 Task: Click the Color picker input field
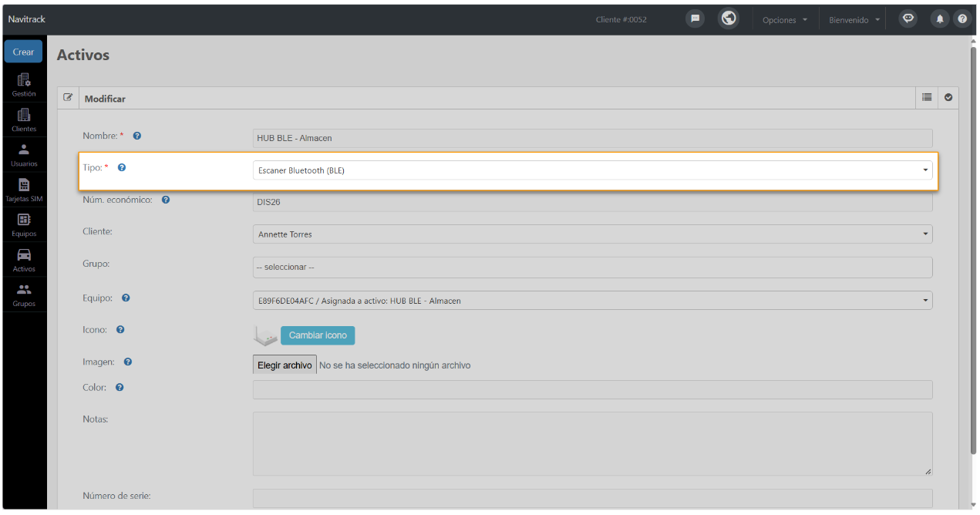pyautogui.click(x=592, y=389)
